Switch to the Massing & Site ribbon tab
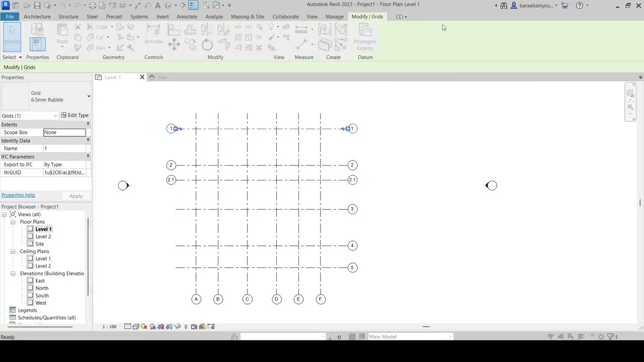This screenshot has height=362, width=644. click(x=248, y=17)
